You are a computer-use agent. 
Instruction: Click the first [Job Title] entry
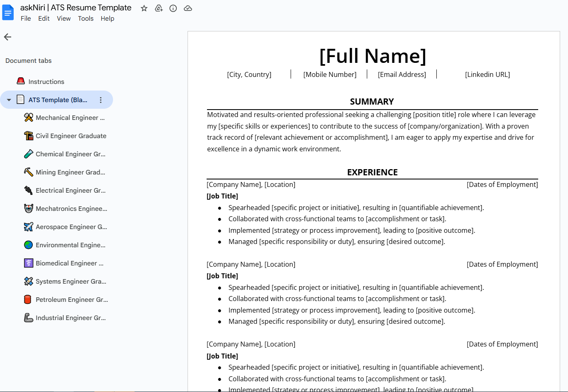(222, 196)
